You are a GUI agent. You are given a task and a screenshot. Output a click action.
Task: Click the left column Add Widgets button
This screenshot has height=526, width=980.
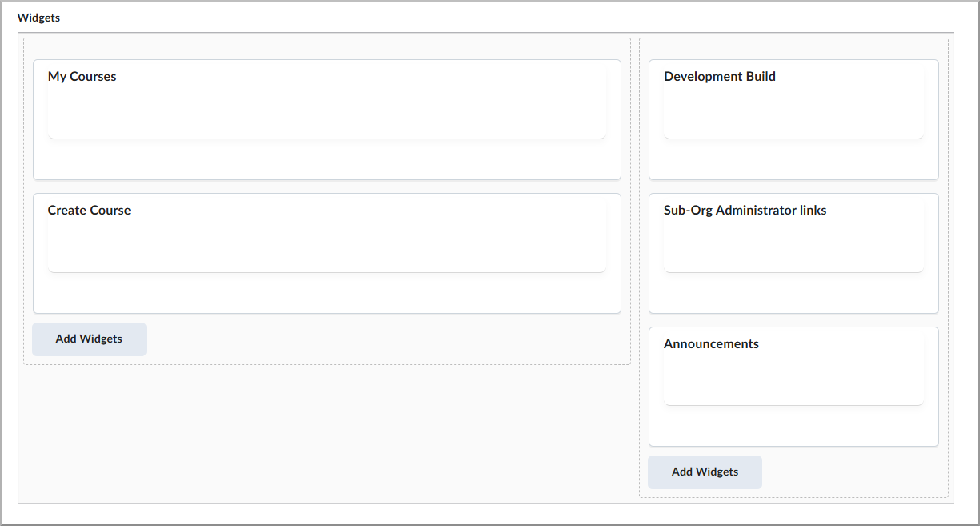pyautogui.click(x=88, y=339)
